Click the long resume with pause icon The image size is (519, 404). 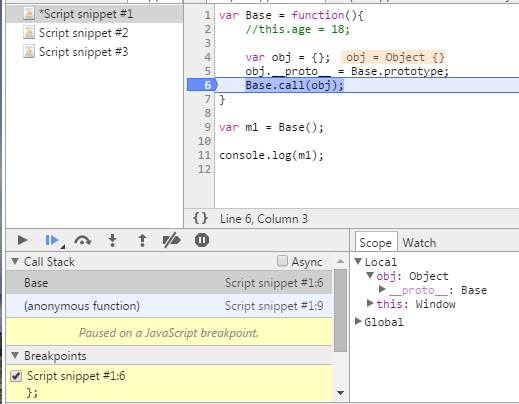[53, 240]
